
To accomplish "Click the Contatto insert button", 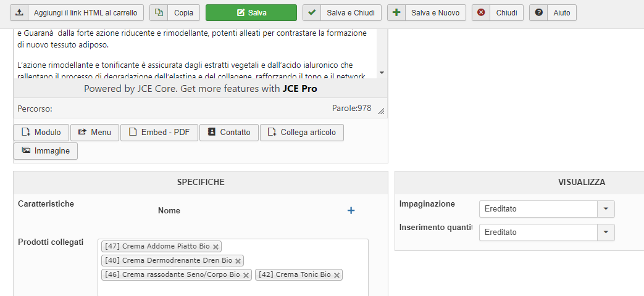I will click(x=228, y=133).
